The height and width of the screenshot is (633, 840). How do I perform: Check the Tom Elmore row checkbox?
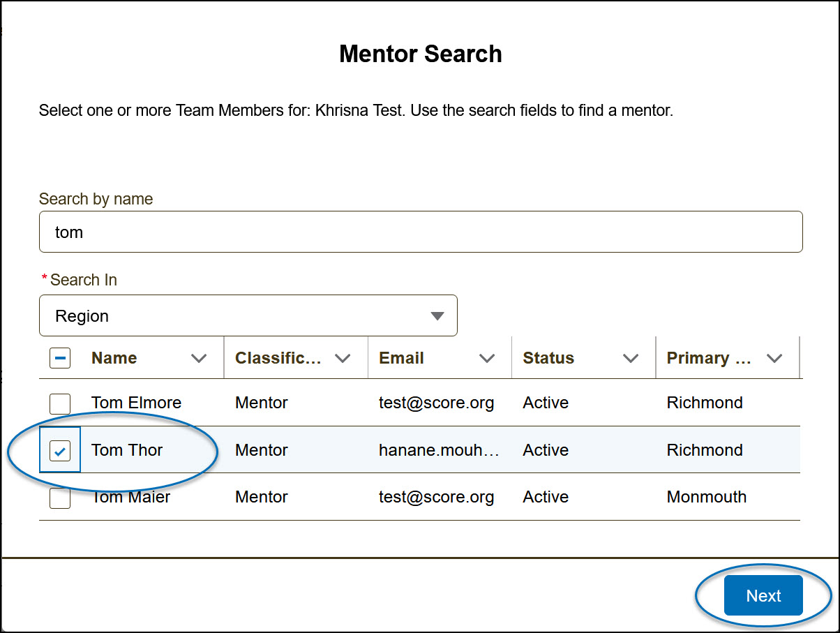(x=60, y=403)
